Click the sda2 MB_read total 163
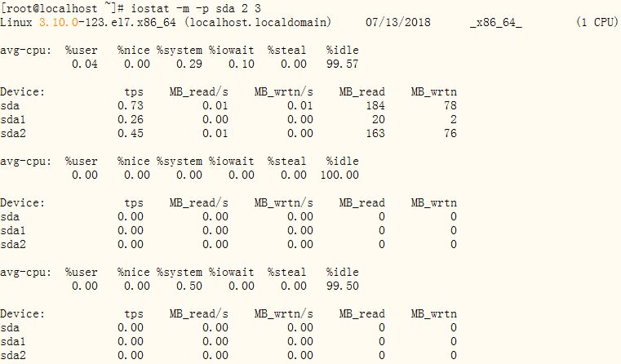The height and width of the screenshot is (364, 621). tap(375, 134)
